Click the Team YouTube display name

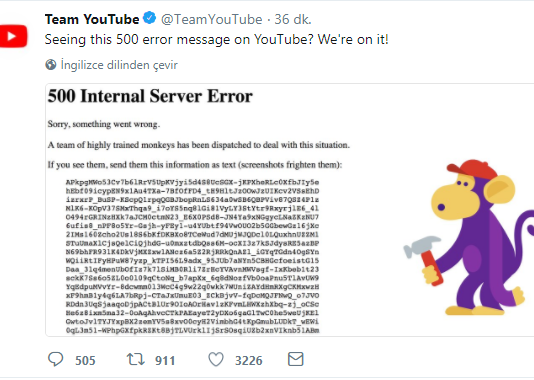pos(92,19)
